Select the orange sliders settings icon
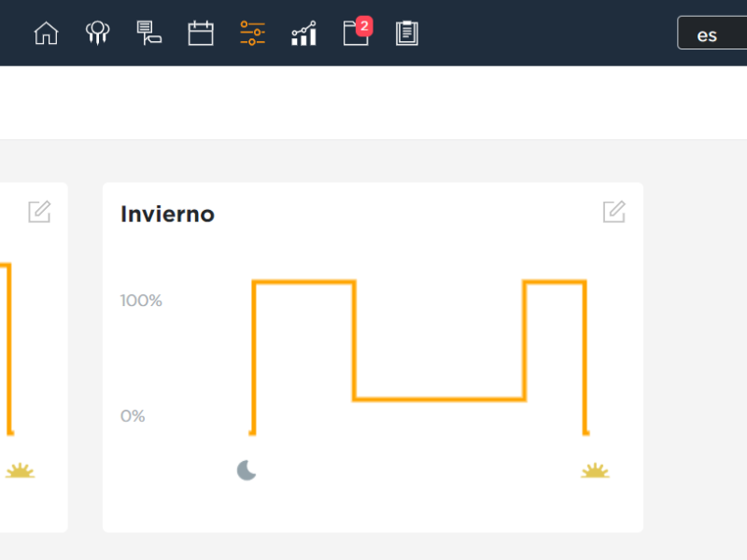This screenshot has width=747, height=560. 252,34
